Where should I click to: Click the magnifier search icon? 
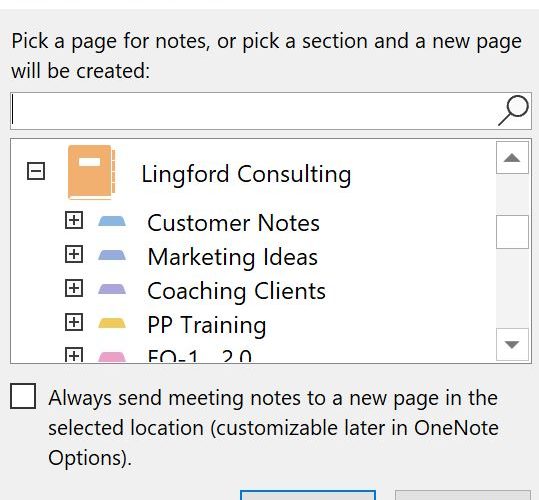coord(513,111)
